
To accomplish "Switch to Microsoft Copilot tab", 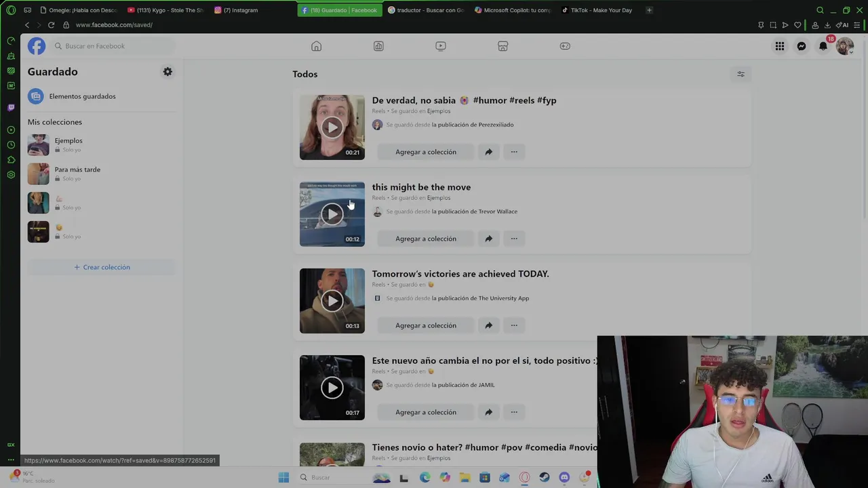I will 513,10.
